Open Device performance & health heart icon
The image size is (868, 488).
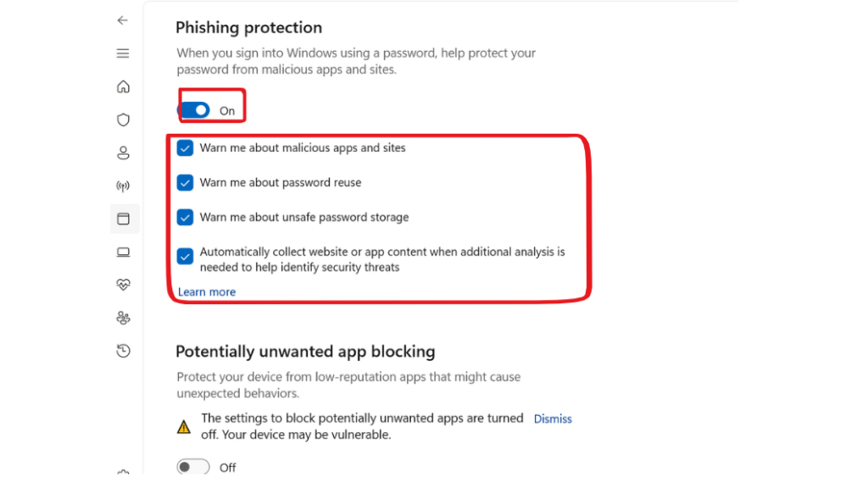tap(123, 285)
